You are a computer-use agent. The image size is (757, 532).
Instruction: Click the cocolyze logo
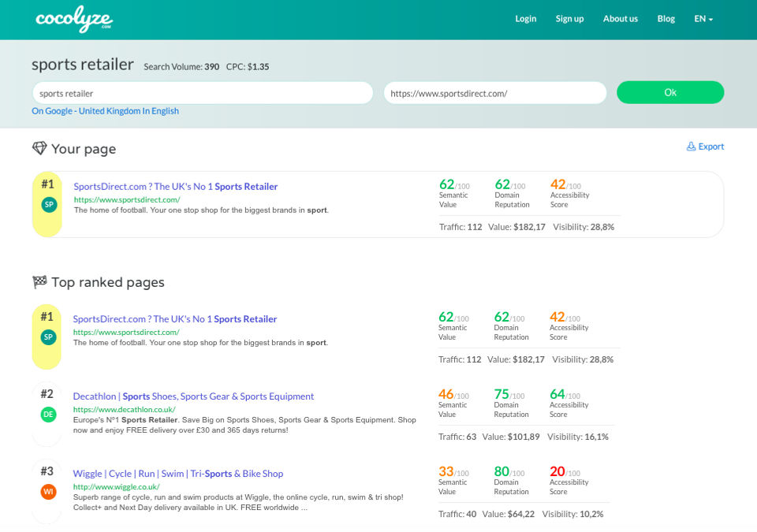tap(74, 19)
